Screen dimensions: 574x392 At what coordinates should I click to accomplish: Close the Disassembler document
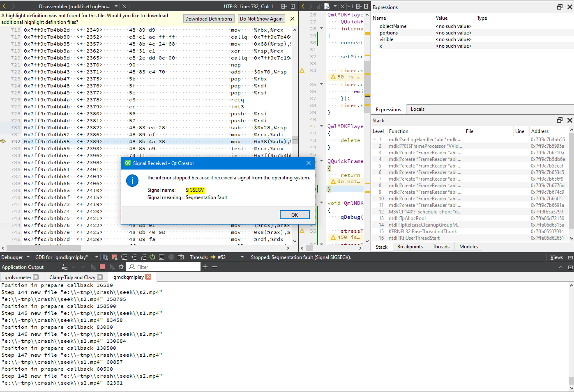click(x=124, y=6)
